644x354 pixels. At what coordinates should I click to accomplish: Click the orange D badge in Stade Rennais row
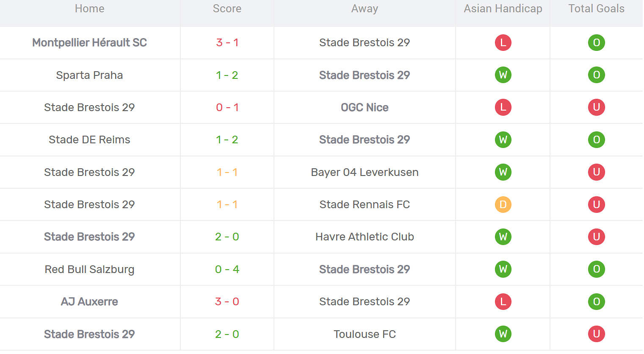503,204
